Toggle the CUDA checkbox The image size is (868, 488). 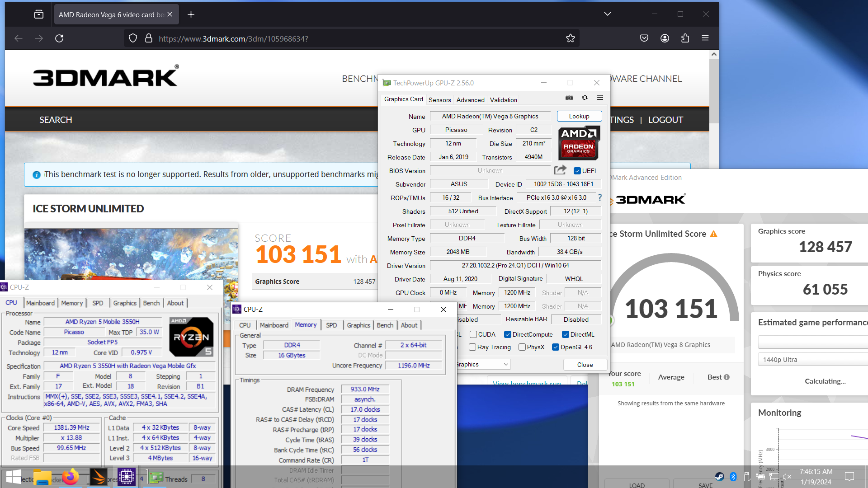pyautogui.click(x=473, y=334)
